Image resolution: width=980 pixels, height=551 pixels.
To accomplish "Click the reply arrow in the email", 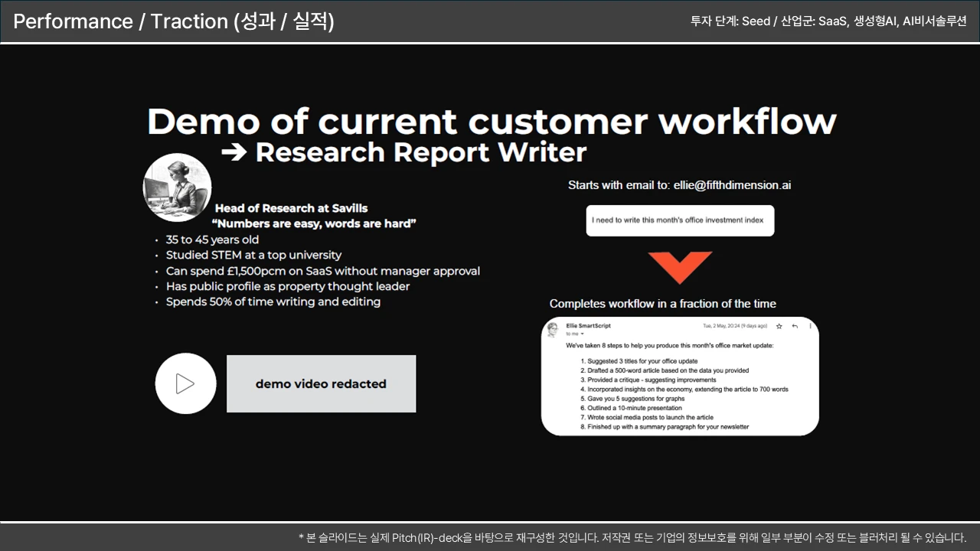I will click(x=795, y=326).
